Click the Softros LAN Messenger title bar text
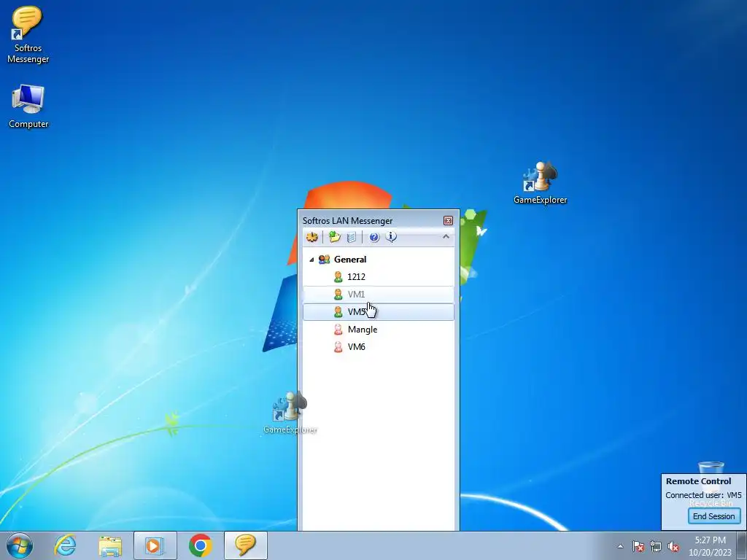This screenshot has width=747, height=560. pyautogui.click(x=348, y=220)
